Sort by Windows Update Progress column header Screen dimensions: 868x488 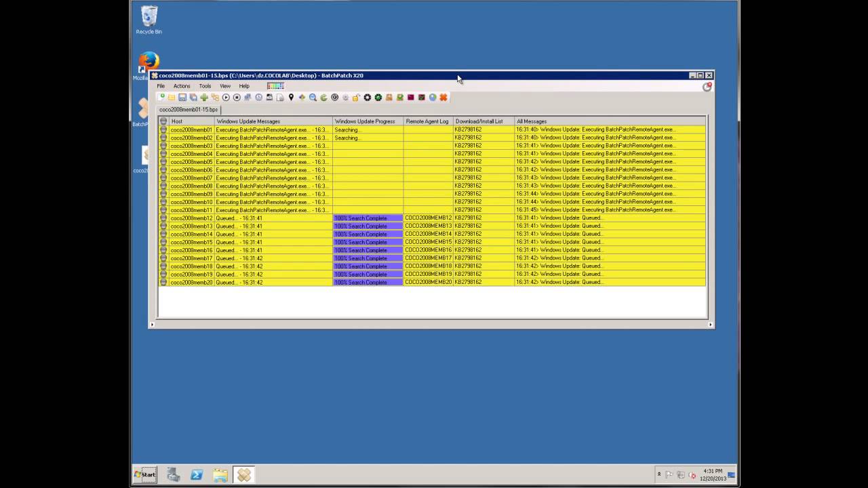368,121
